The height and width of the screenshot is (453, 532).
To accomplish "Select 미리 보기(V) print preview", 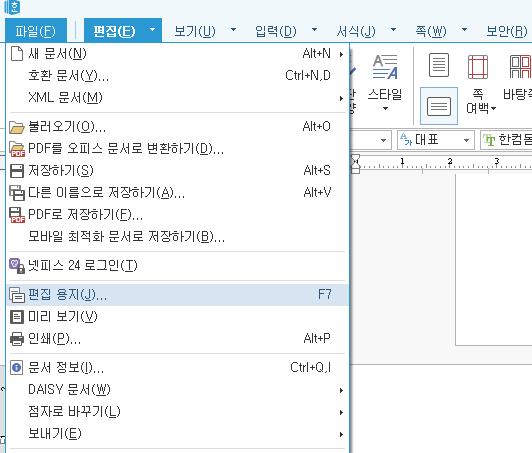I will pyautogui.click(x=177, y=317).
